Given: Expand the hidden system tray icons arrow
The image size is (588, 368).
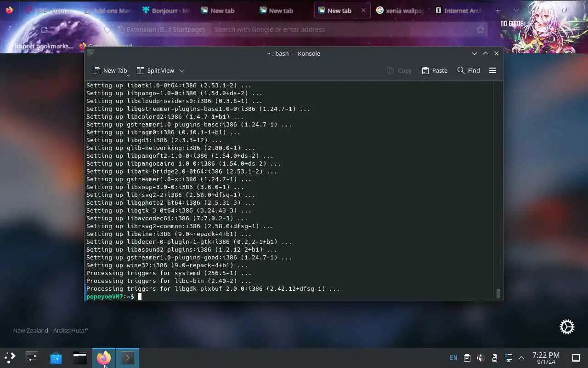Looking at the screenshot, I should (521, 358).
